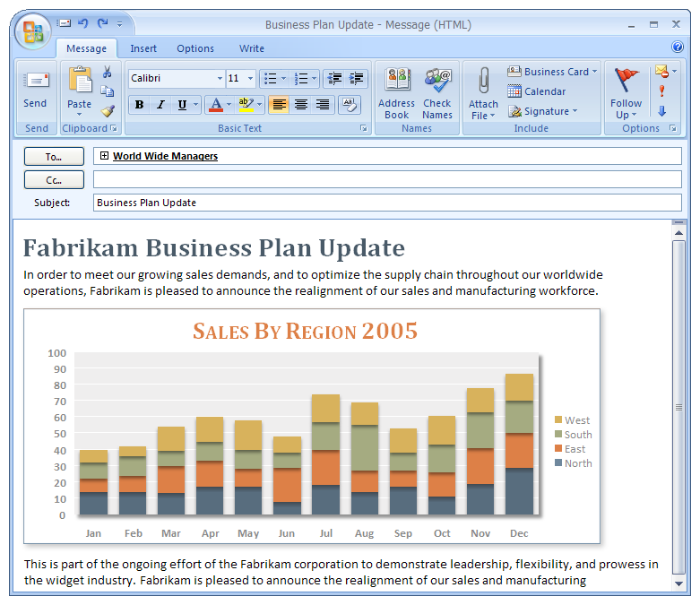The image size is (700, 605).
Task: Switch to the Message tab
Action: tap(87, 48)
